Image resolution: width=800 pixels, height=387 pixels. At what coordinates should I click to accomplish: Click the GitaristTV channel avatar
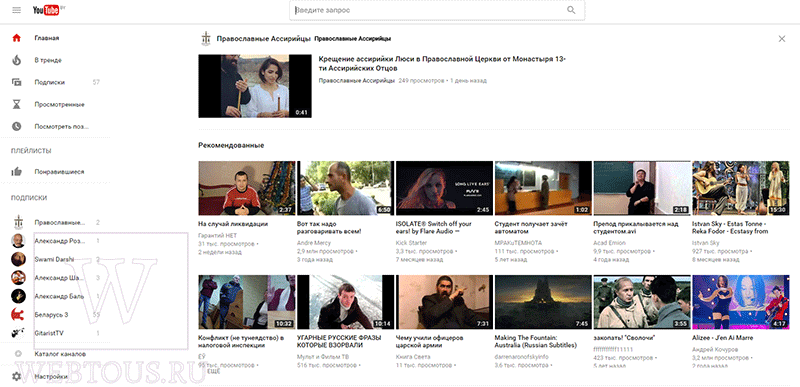pyautogui.click(x=18, y=333)
